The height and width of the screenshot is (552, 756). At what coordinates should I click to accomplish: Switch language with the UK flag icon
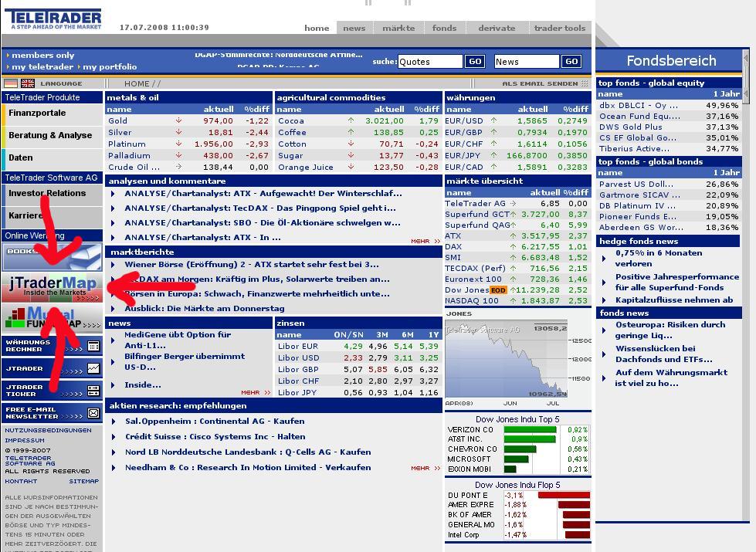pyautogui.click(x=28, y=83)
